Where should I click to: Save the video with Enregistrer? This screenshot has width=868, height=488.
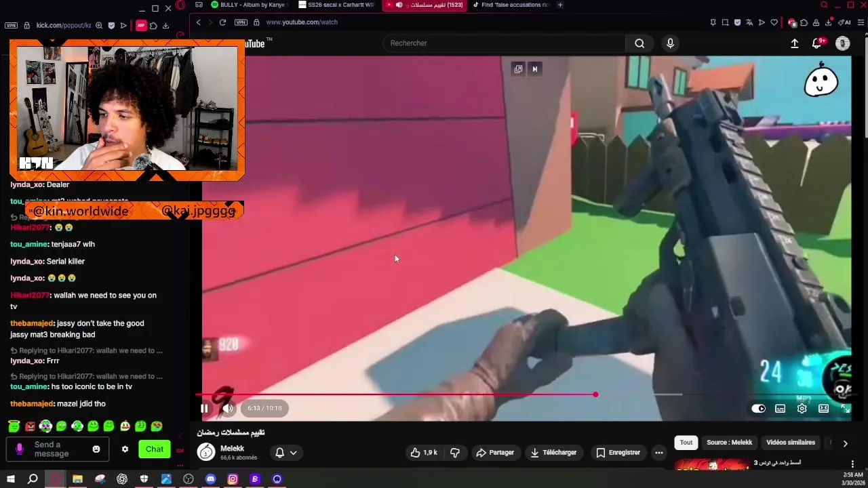[618, 453]
